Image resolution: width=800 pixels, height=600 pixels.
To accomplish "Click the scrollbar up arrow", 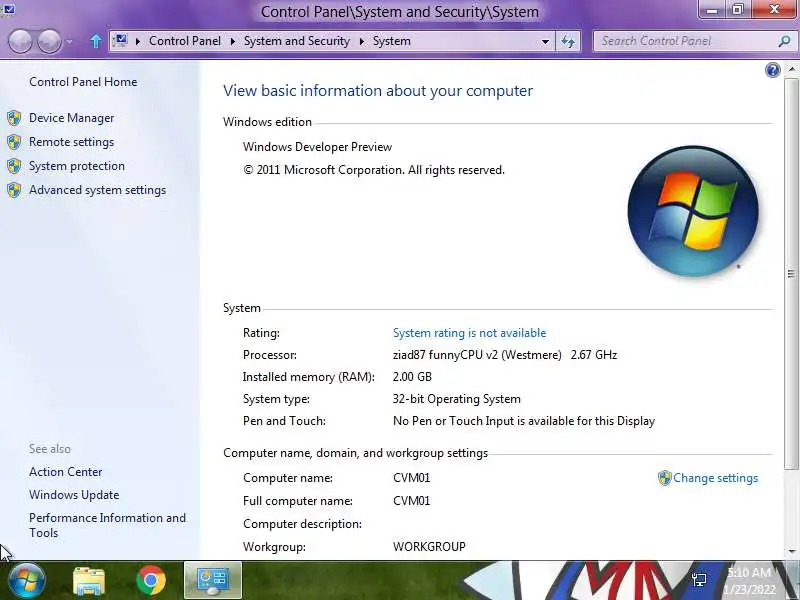I will point(791,69).
